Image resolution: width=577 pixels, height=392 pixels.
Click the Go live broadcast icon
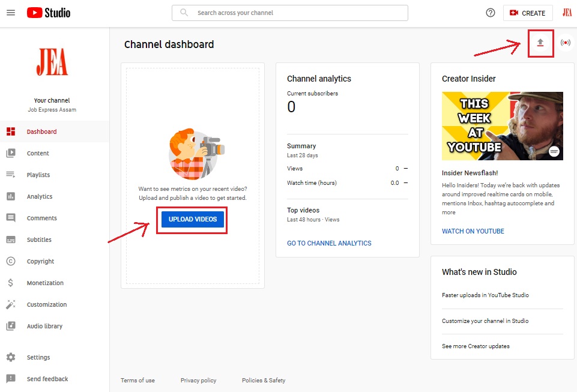pos(566,43)
